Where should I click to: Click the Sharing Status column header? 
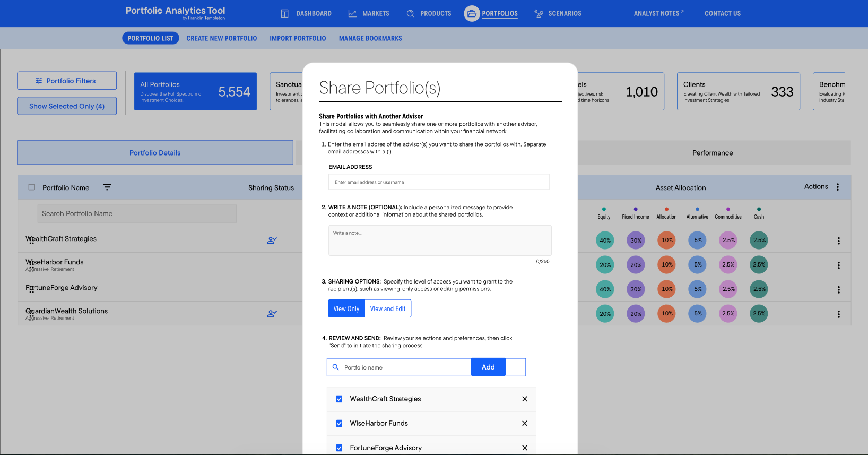271,187
